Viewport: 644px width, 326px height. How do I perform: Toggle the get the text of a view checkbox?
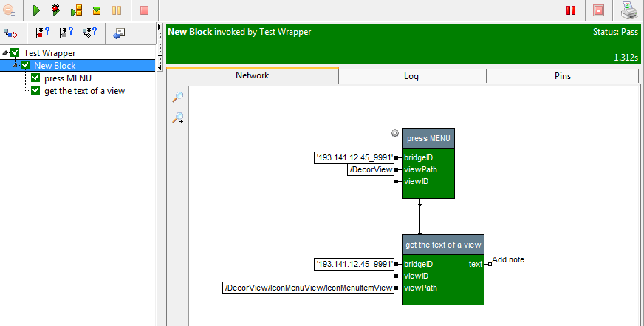35,91
